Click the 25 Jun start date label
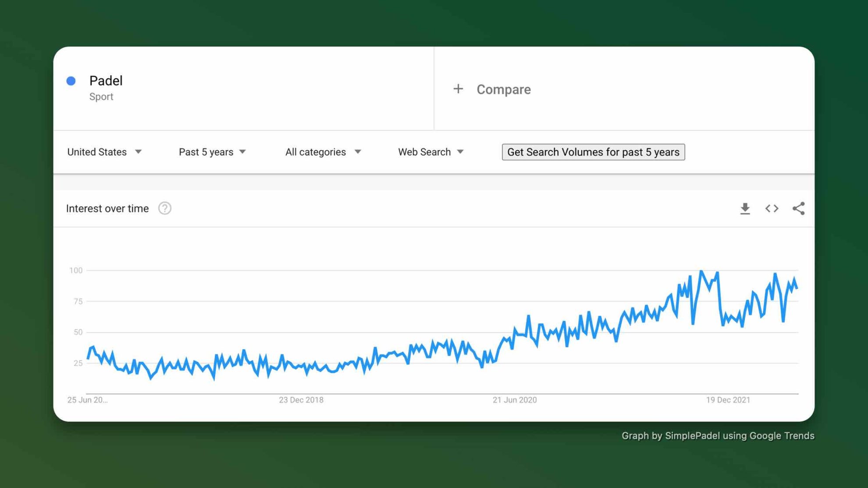The width and height of the screenshot is (868, 488). [87, 400]
